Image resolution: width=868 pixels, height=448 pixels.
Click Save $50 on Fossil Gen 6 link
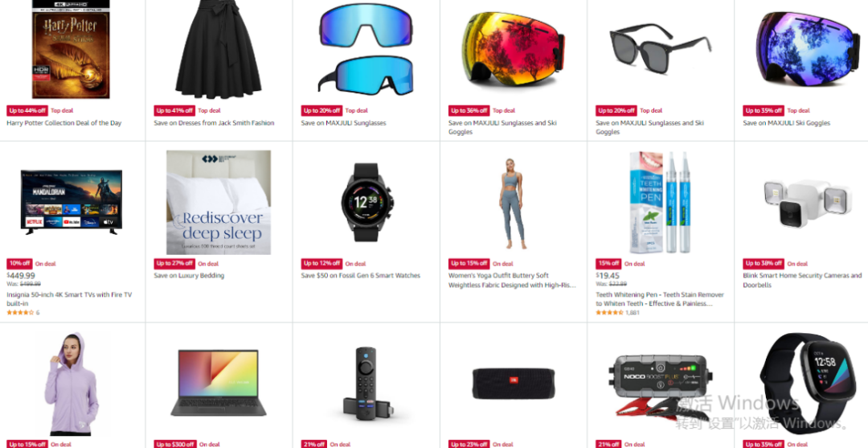(x=360, y=276)
